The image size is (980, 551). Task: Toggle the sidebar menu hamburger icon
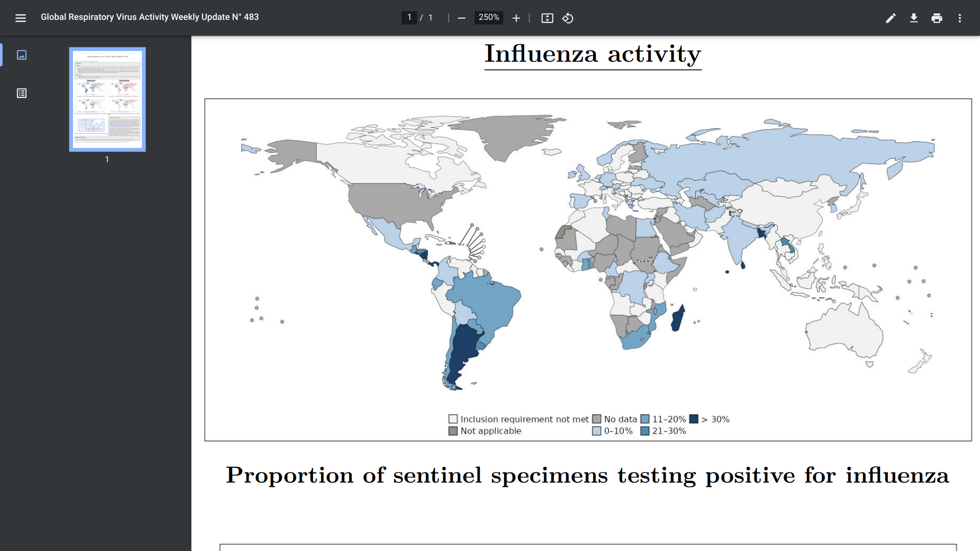pyautogui.click(x=20, y=18)
